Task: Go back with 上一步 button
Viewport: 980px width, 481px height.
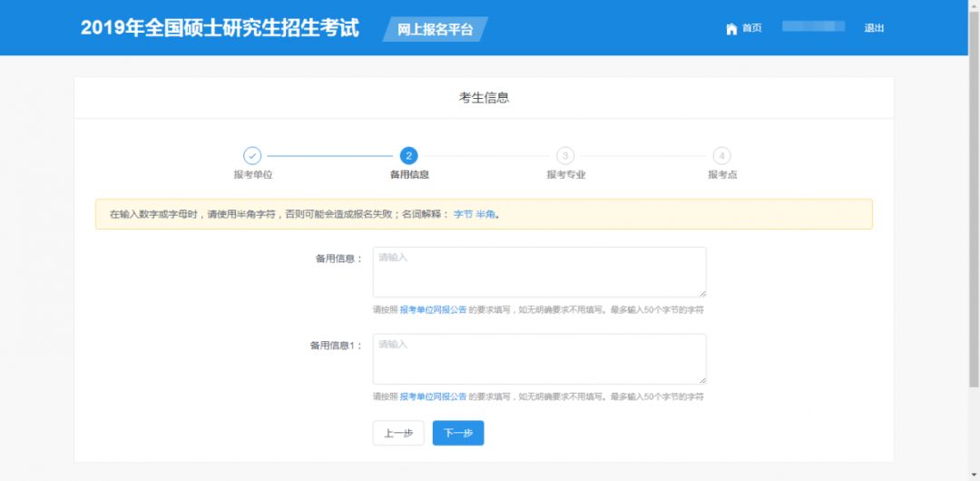Action: pyautogui.click(x=398, y=433)
